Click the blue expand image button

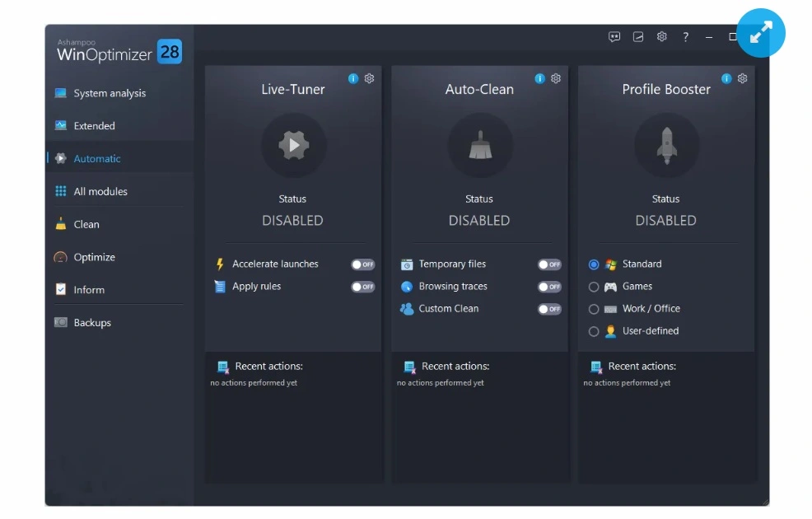(x=760, y=33)
